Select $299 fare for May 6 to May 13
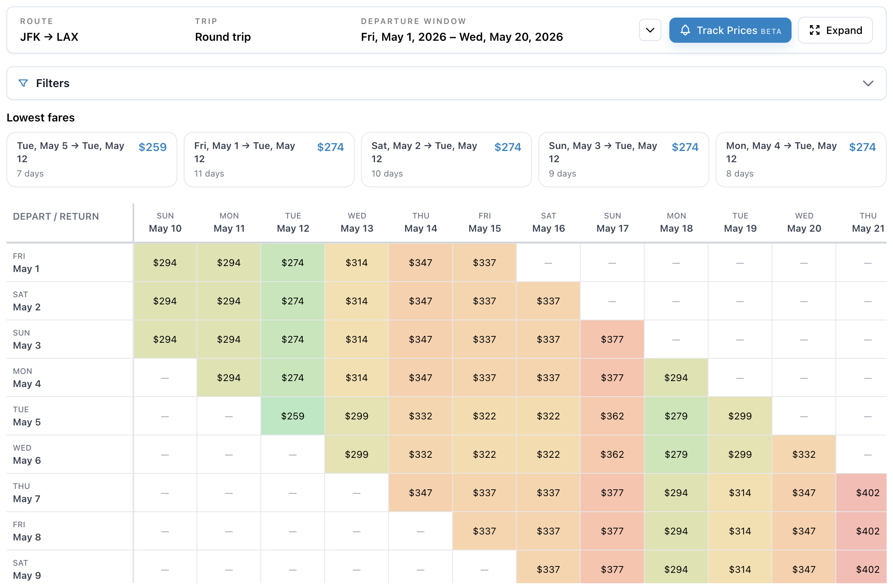 point(357,454)
